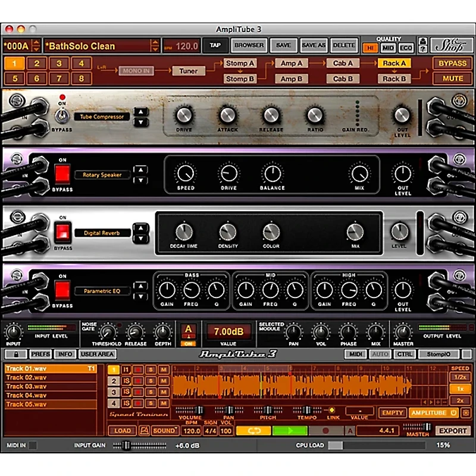Switch quality mode to ECO
The image size is (476, 476).
tap(405, 46)
